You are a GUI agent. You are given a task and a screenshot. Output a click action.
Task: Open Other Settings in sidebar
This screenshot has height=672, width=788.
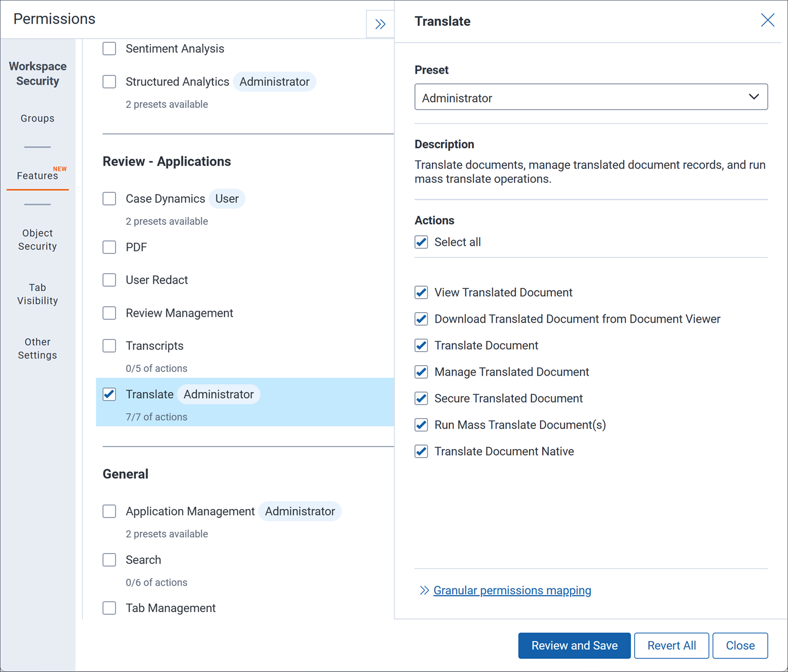click(x=37, y=349)
